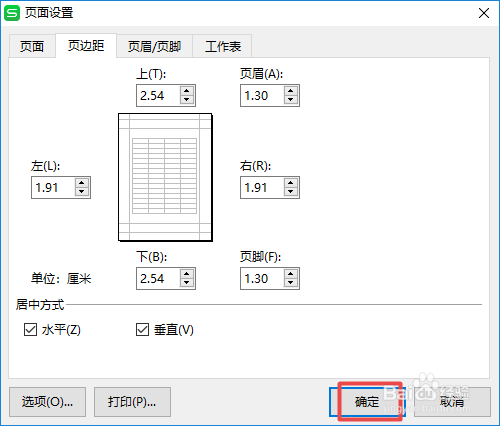The width and height of the screenshot is (500, 426).
Task: Click the 上(T) margin input field
Action: pyautogui.click(x=158, y=96)
